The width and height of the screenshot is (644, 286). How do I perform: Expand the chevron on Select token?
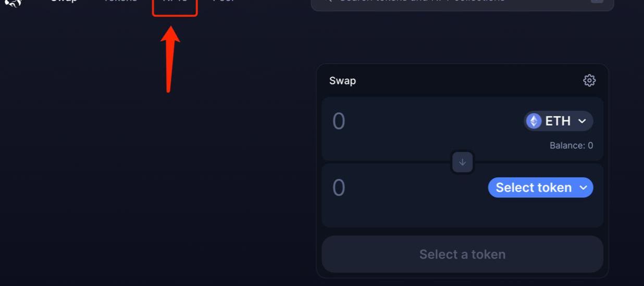pyautogui.click(x=583, y=188)
